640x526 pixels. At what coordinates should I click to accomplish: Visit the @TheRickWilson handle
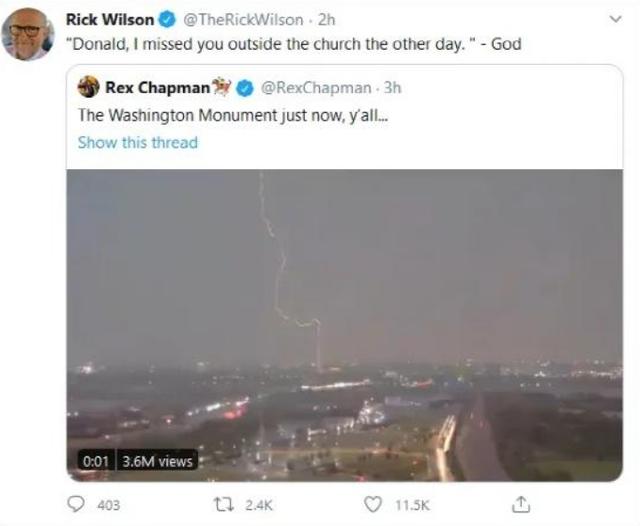click(x=243, y=20)
